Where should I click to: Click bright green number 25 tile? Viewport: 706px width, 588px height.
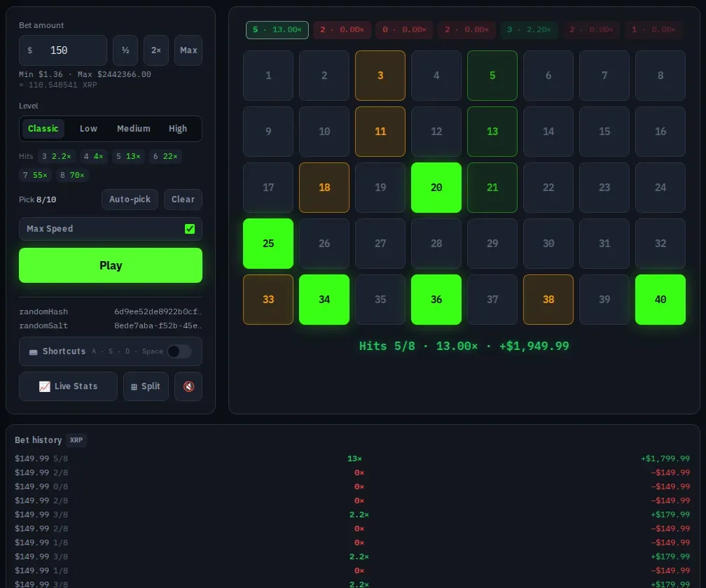(x=268, y=244)
